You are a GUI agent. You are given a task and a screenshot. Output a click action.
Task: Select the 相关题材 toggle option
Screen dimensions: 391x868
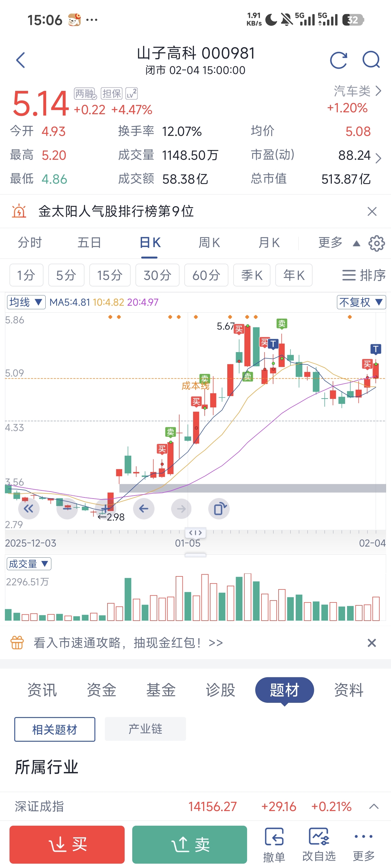tap(55, 729)
